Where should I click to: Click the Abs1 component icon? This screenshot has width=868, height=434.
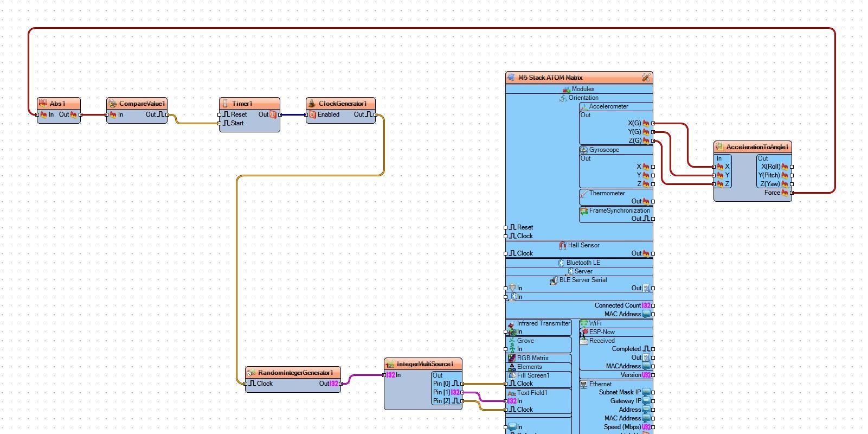click(42, 103)
